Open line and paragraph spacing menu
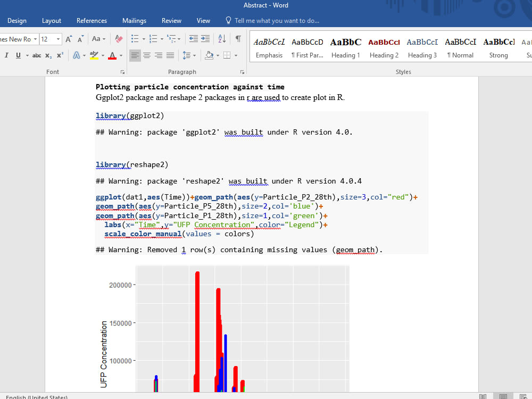The image size is (532, 399). point(189,55)
